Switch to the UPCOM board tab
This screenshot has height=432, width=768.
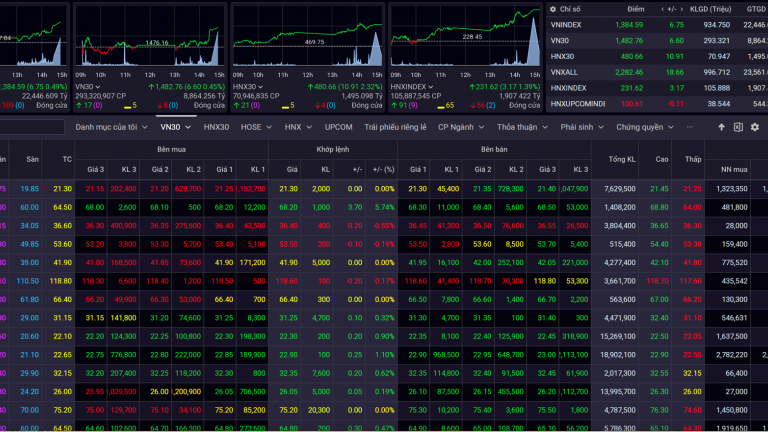click(x=338, y=127)
